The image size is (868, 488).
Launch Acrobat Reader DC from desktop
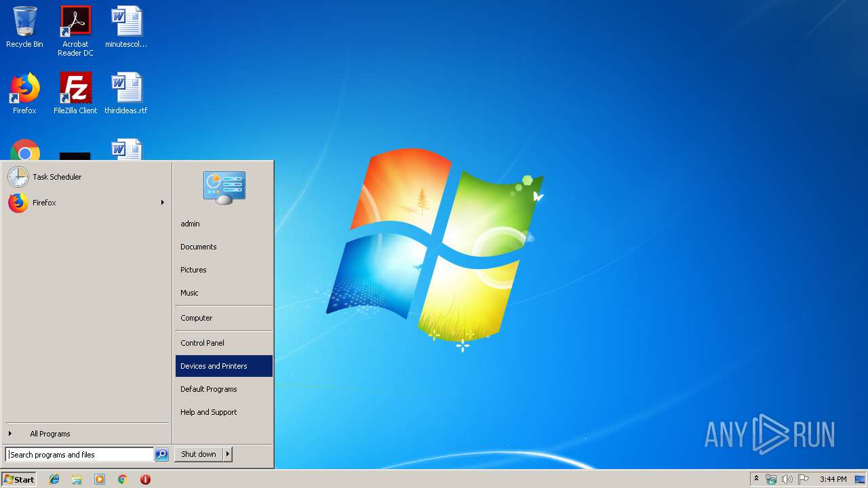pyautogui.click(x=75, y=31)
